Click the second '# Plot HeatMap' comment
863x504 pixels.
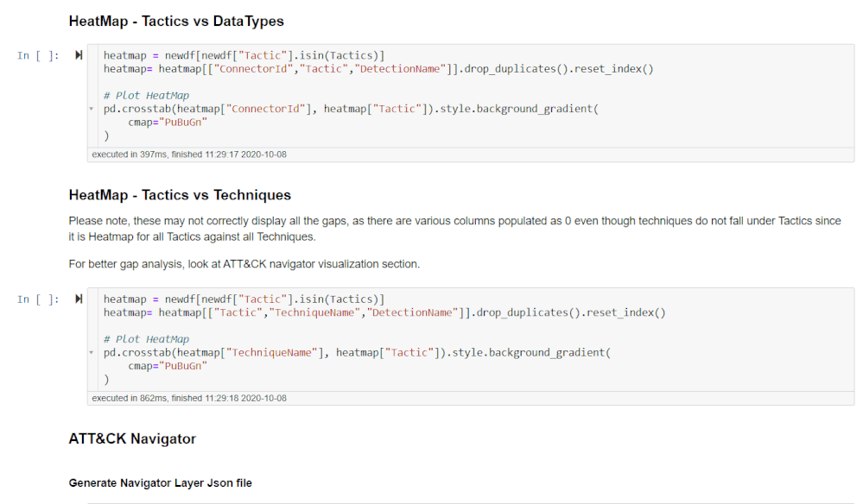pyautogui.click(x=146, y=340)
